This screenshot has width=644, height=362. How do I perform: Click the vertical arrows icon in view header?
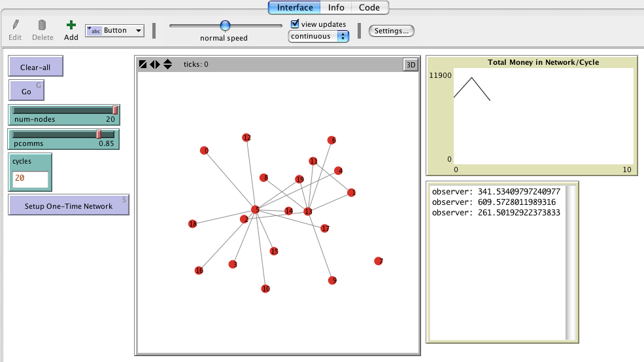pyautogui.click(x=167, y=64)
